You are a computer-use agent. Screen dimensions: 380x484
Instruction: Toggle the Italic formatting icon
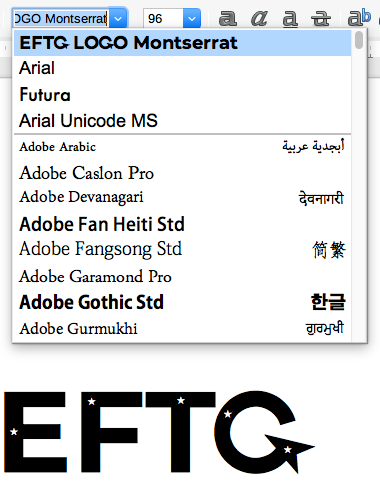pos(259,18)
